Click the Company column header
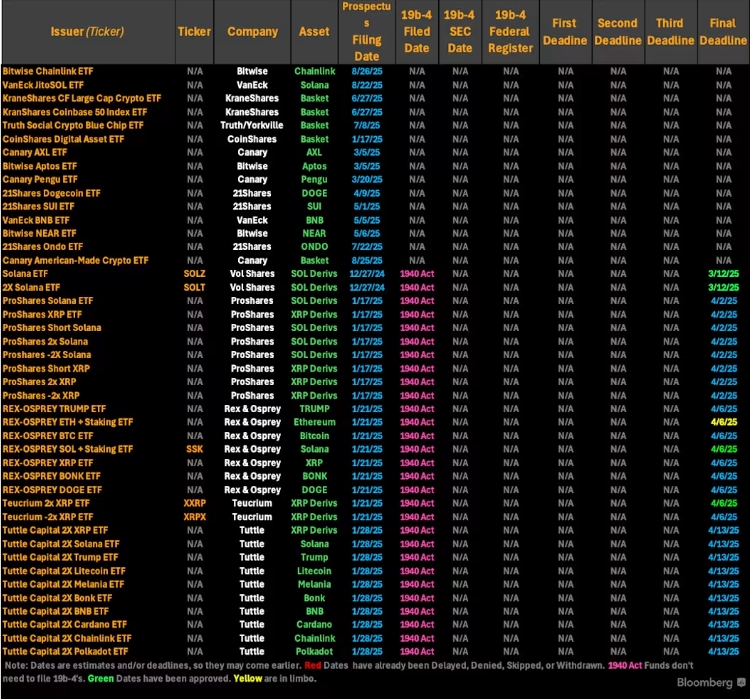Image resolution: width=750 pixels, height=699 pixels. point(252,31)
